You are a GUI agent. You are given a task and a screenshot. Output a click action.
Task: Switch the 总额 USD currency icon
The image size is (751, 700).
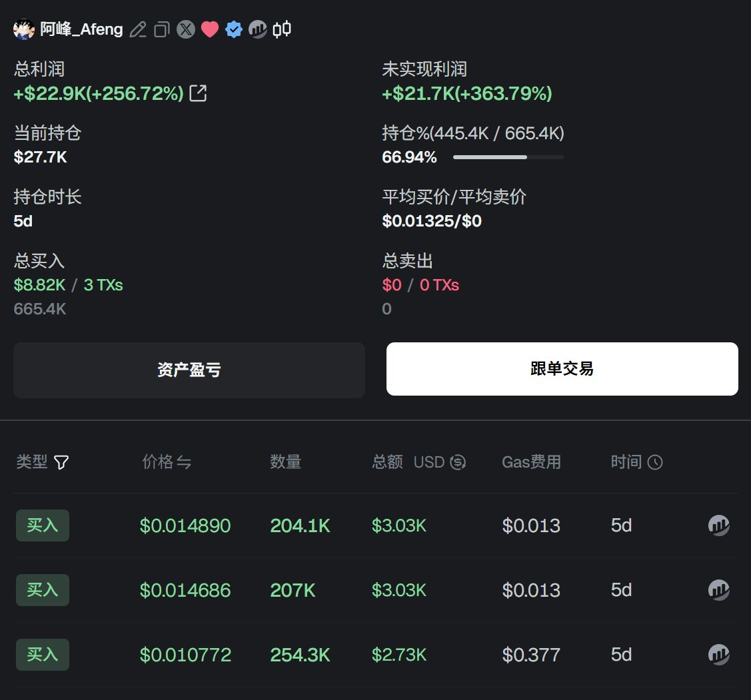[x=458, y=462]
